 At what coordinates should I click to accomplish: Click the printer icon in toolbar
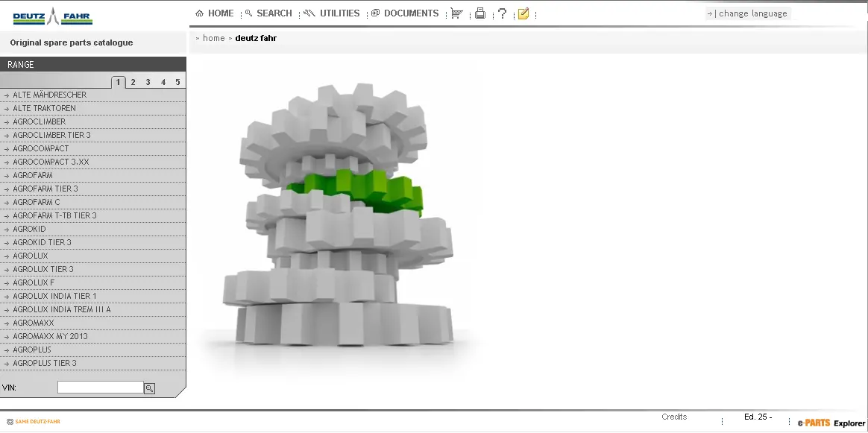pos(480,13)
